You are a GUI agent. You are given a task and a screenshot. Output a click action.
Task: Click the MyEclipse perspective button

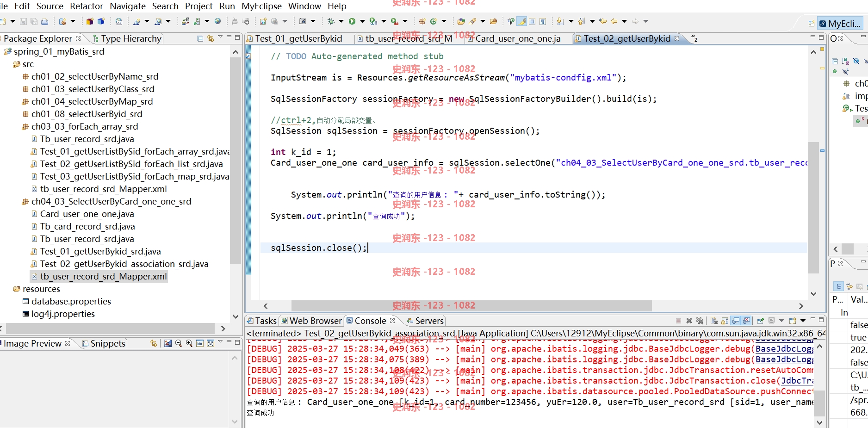tap(840, 24)
